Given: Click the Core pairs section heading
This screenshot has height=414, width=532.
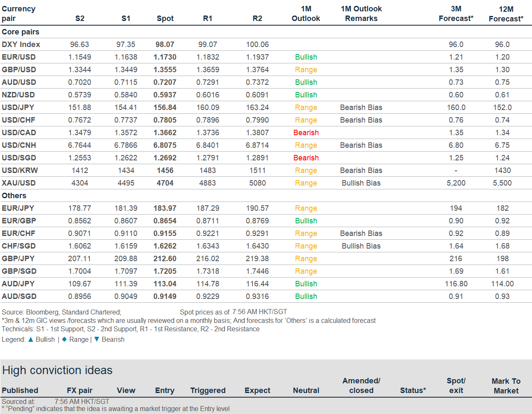Looking at the screenshot, I should pos(21,32).
